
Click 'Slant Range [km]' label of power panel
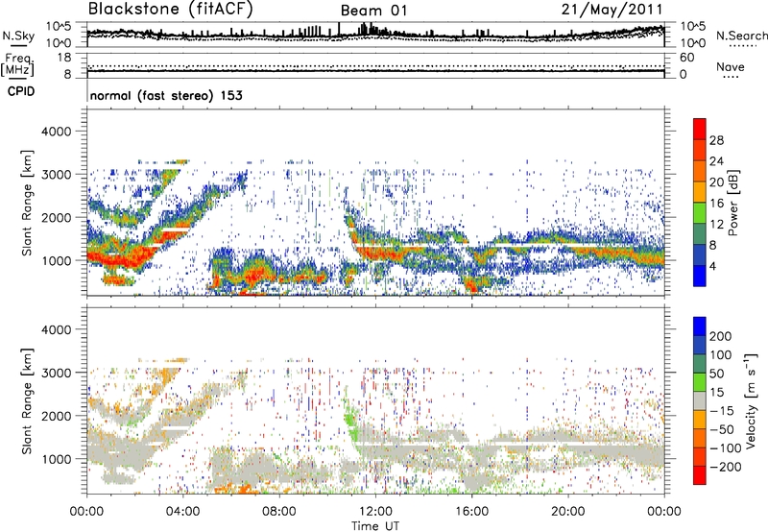[27, 203]
